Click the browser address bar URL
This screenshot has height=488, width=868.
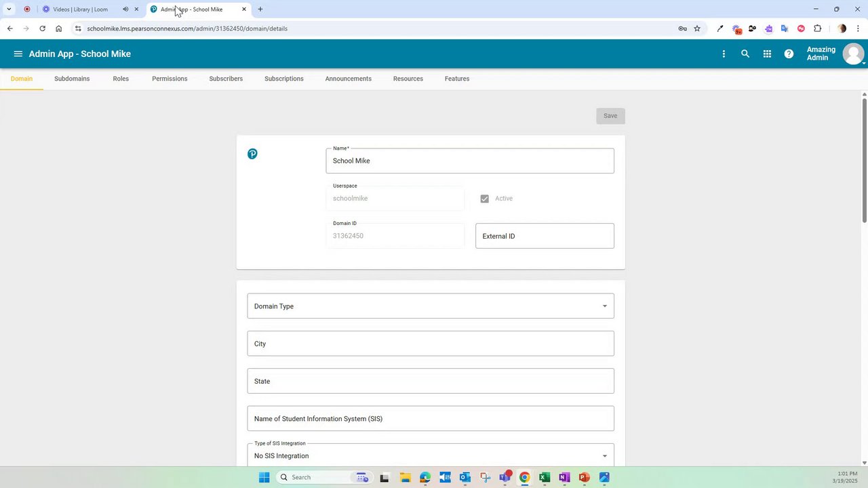point(187,28)
